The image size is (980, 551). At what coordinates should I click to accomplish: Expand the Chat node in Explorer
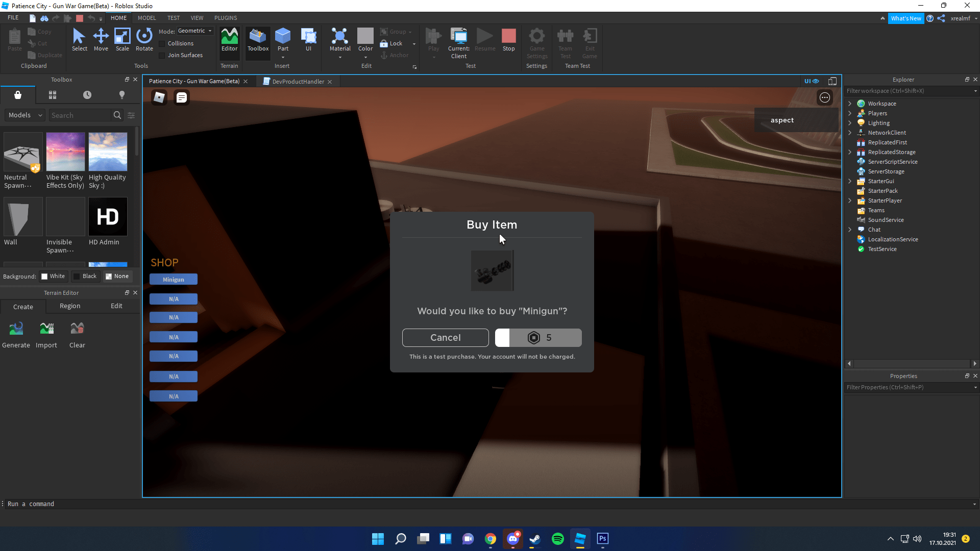coord(850,230)
